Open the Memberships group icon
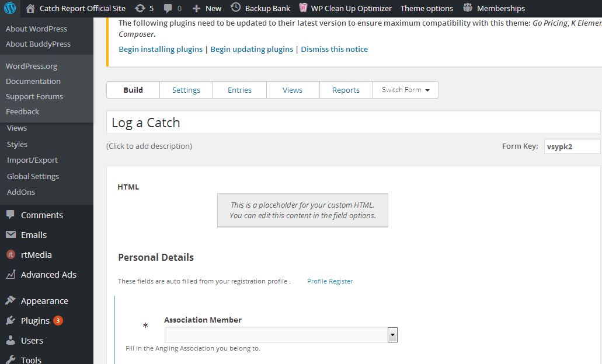Image resolution: width=602 pixels, height=364 pixels. coord(468,8)
